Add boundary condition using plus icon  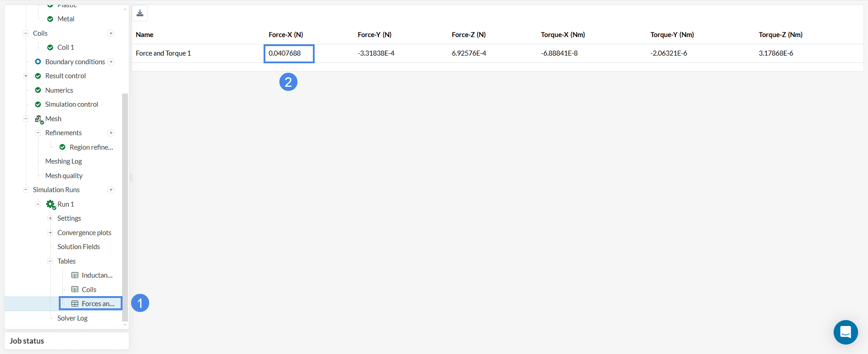pyautogui.click(x=111, y=62)
